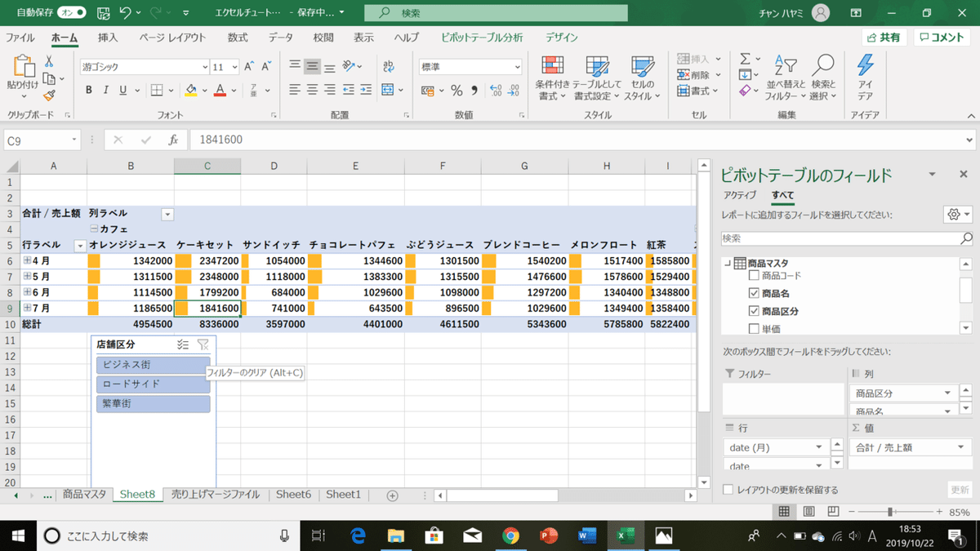Open the 売り上げマージファイル sheet tab
Viewport: 980px width, 551px height.
(x=216, y=495)
